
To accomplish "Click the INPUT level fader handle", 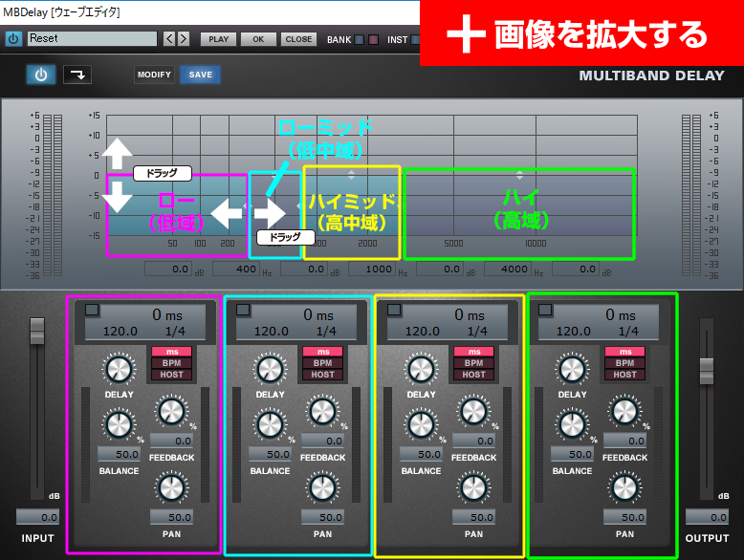I will 37,331.
